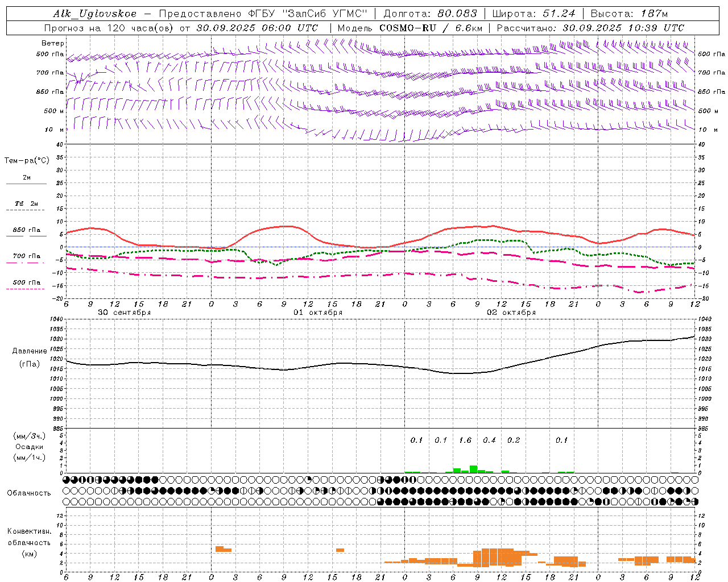Image resolution: width=728 pixels, height=582 pixels.
Task: Click the latitude value Широта: 51.24
Action: click(533, 14)
